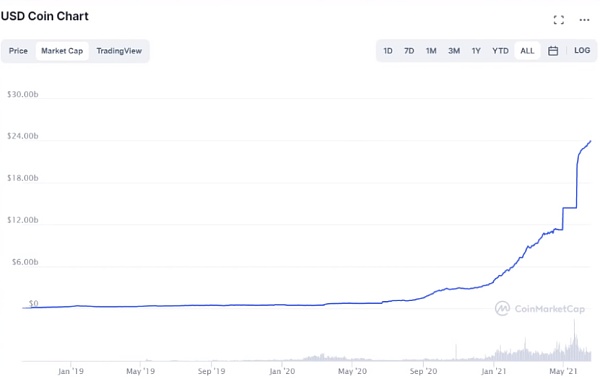Click the Jan '21 x-axis label

(494, 371)
